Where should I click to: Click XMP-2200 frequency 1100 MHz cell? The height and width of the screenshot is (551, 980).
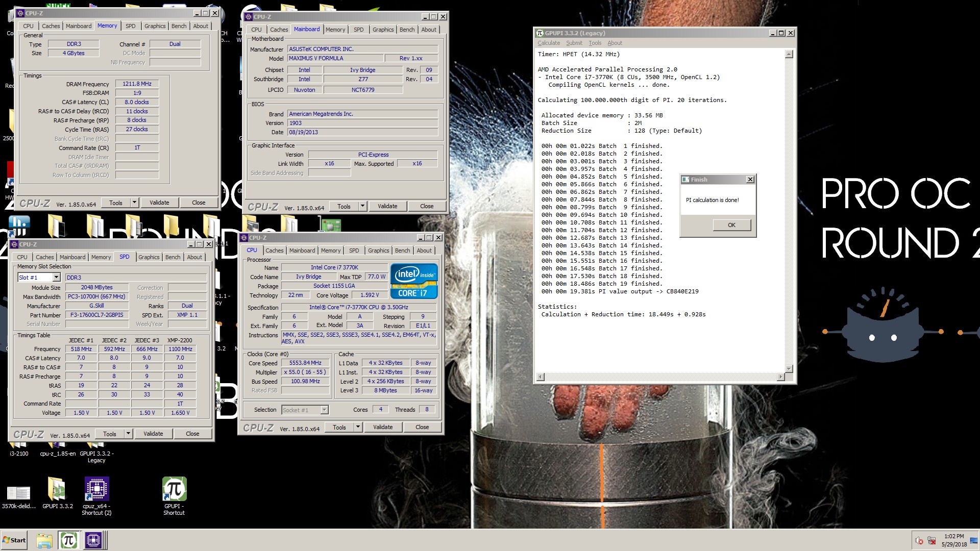pos(180,349)
